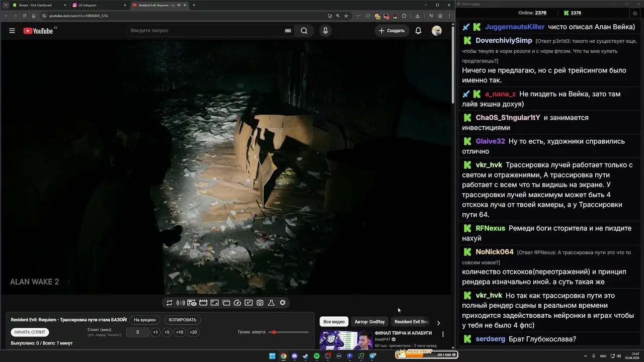Click the speedometer playback speed icon
The width and height of the screenshot is (644, 362).
point(237,303)
